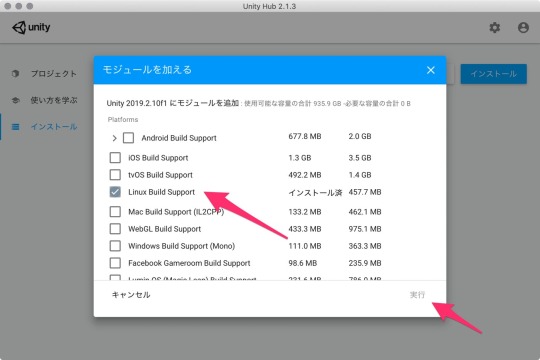Click Mac Build Support (IL2CPP) label
The height and width of the screenshot is (360, 540).
(176, 212)
